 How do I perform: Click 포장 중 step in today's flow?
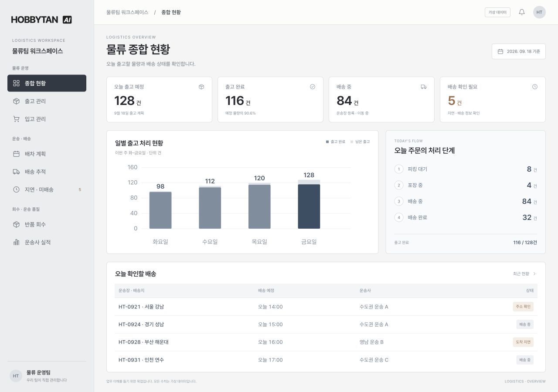click(466, 185)
